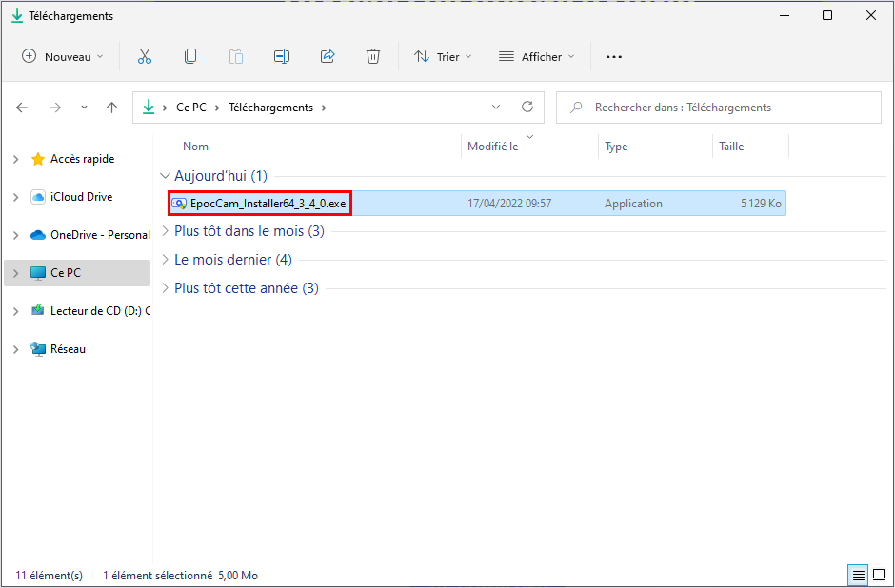
Task: Open recent locations chevron dropdown
Action: click(84, 108)
